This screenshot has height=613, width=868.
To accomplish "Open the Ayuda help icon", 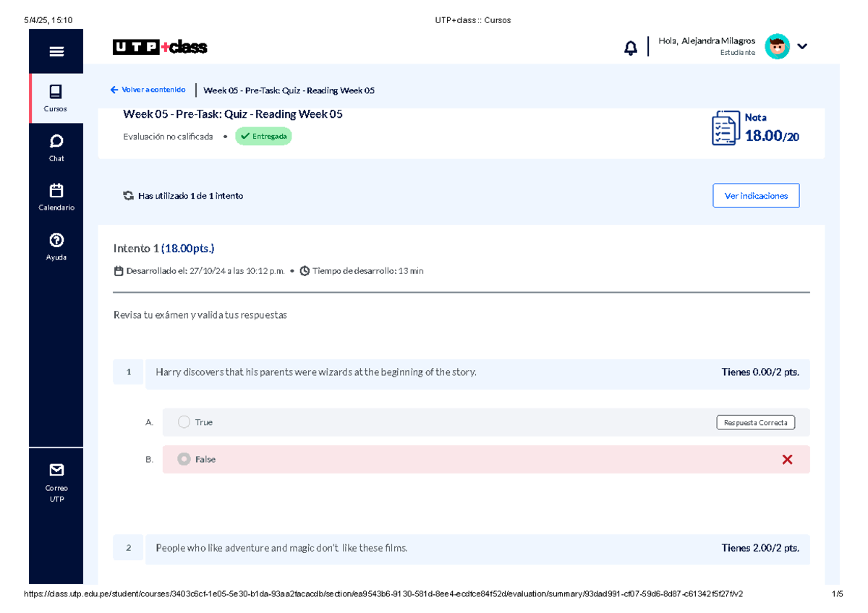I will click(x=56, y=247).
